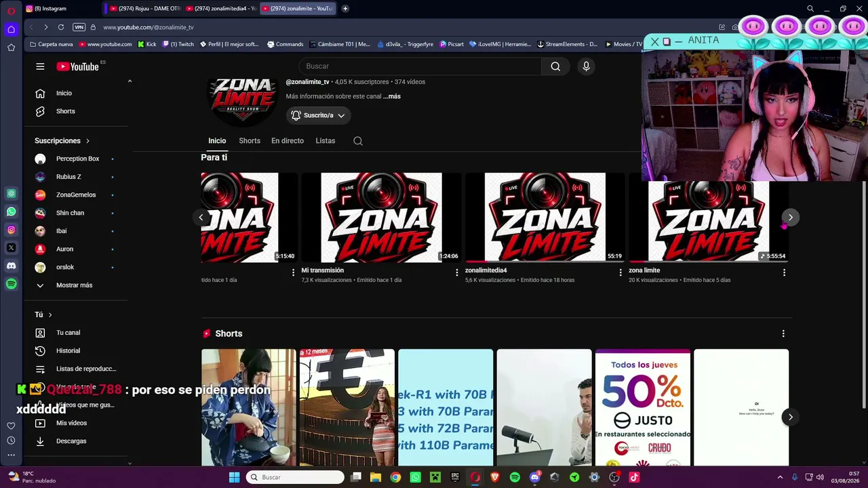Click the YouTube Buscar search field
The image size is (868, 488).
click(x=420, y=66)
